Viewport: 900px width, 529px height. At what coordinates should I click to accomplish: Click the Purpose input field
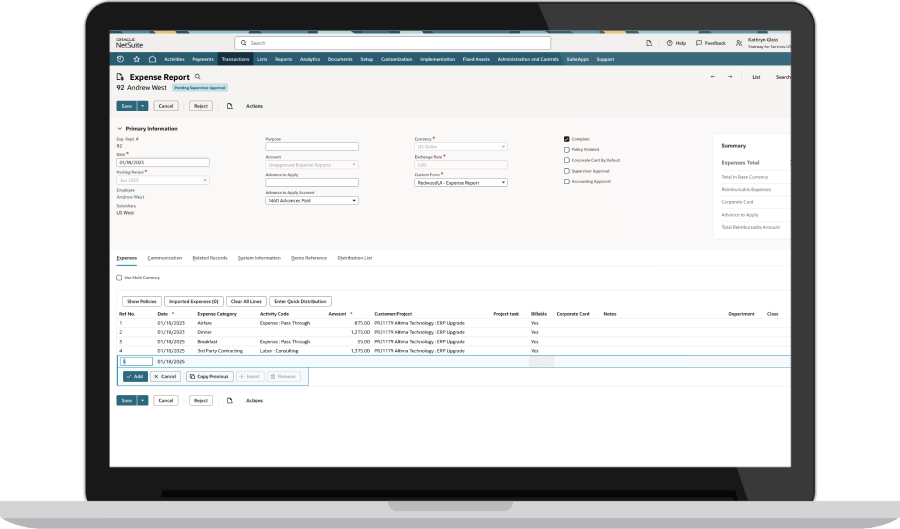[x=312, y=147]
